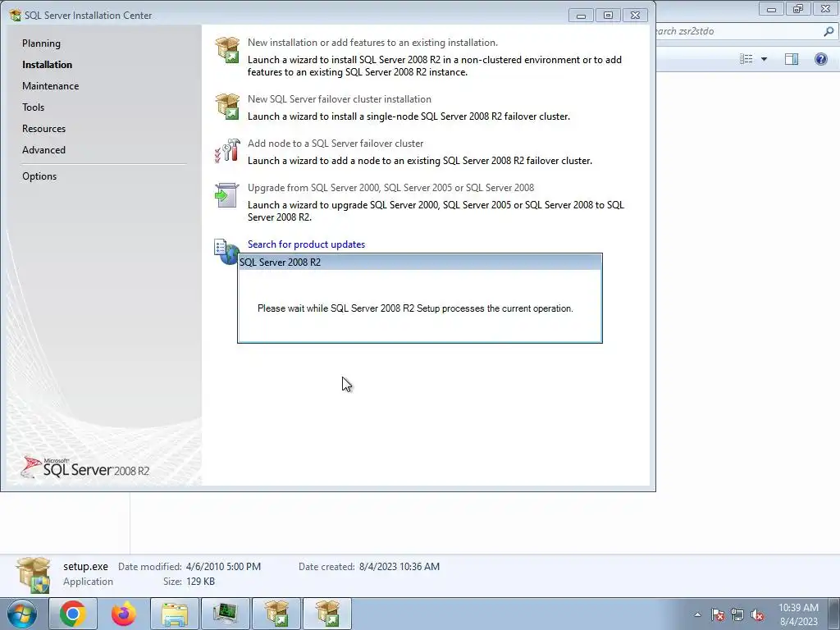840x630 pixels.
Task: Click the product updates globe icon
Action: click(226, 251)
